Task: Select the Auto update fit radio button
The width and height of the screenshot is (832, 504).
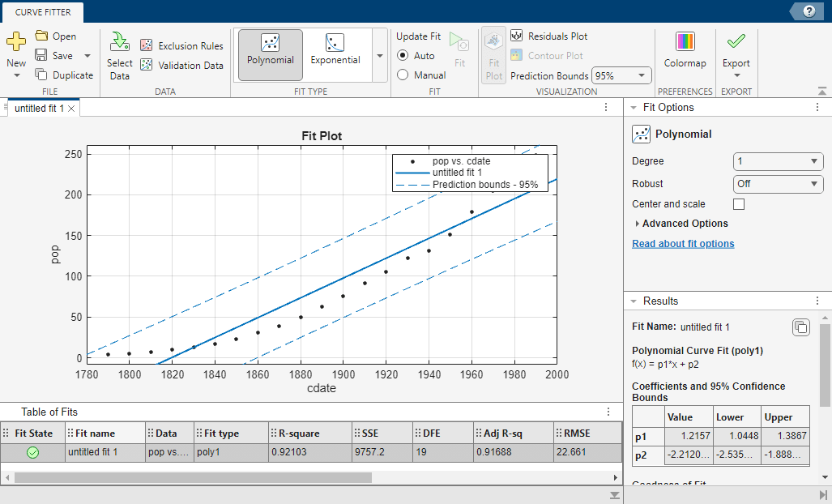Action: [x=403, y=56]
